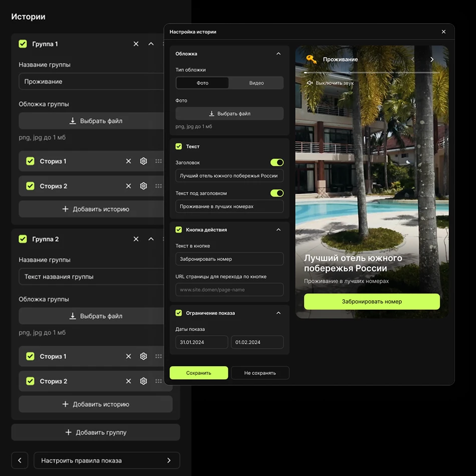This screenshot has width=476, height=476.
Task: Choose a cover file for Группа 1
Action: 91,121
